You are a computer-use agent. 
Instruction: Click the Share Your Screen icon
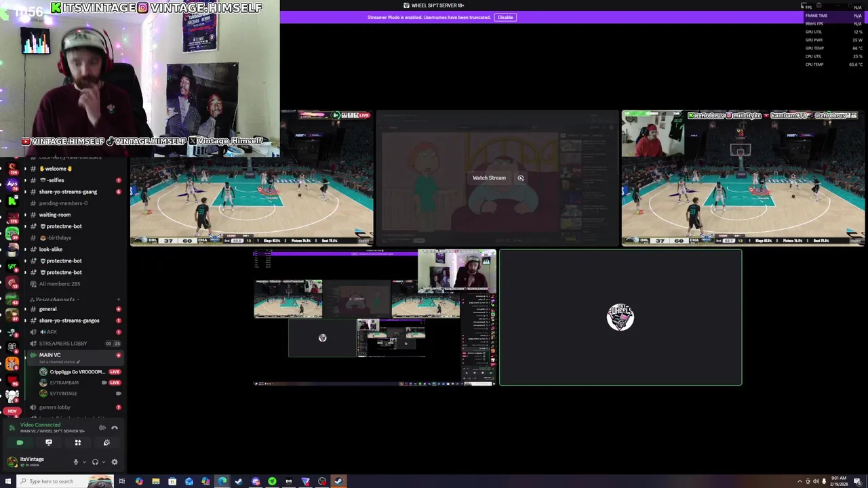pyautogui.click(x=49, y=443)
